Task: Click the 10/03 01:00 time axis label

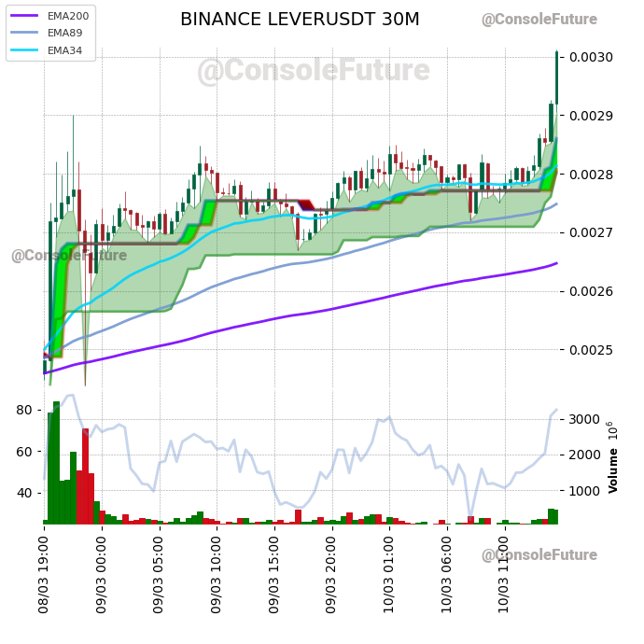Action: [388, 575]
